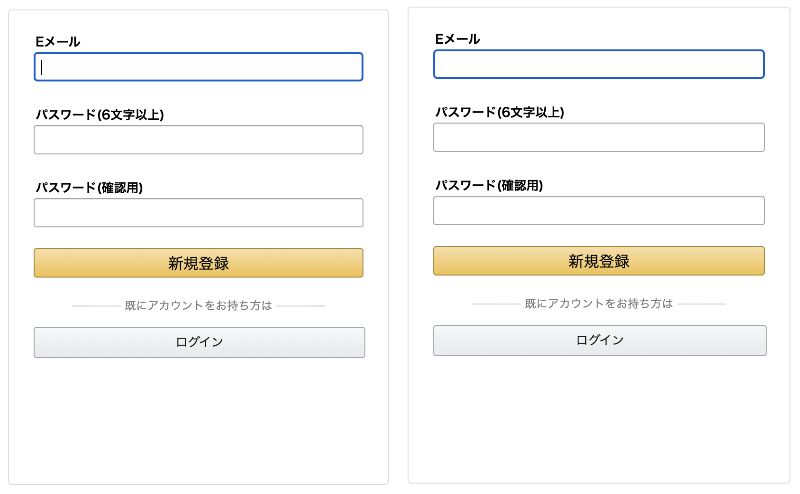Click the ログイン button in the right form
Screen dimensions: 800x494
coord(599,340)
